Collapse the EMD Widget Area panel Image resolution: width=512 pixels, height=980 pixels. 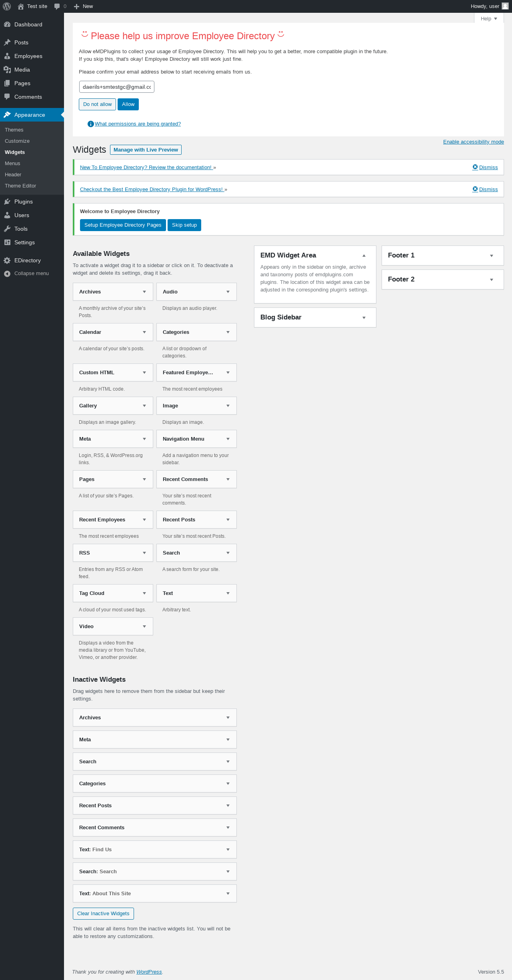364,255
